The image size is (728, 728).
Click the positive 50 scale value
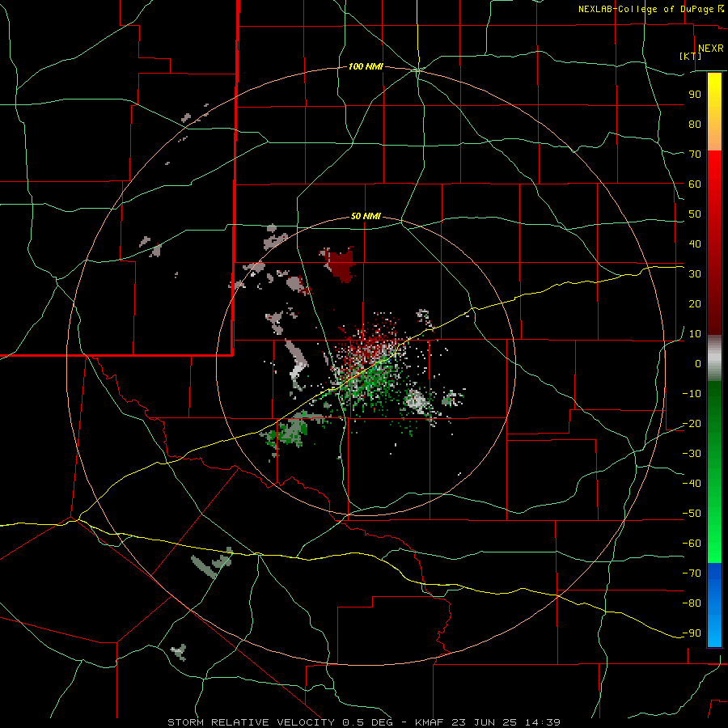pos(695,214)
